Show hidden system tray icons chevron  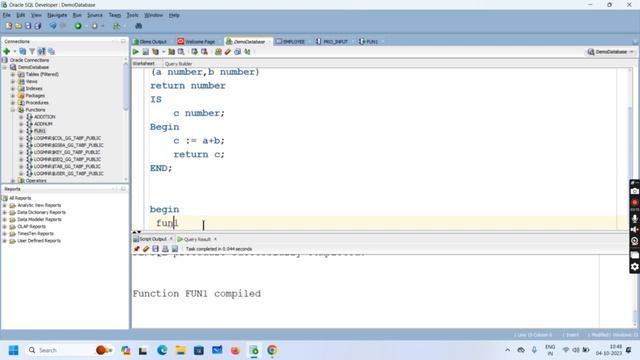coord(507,350)
